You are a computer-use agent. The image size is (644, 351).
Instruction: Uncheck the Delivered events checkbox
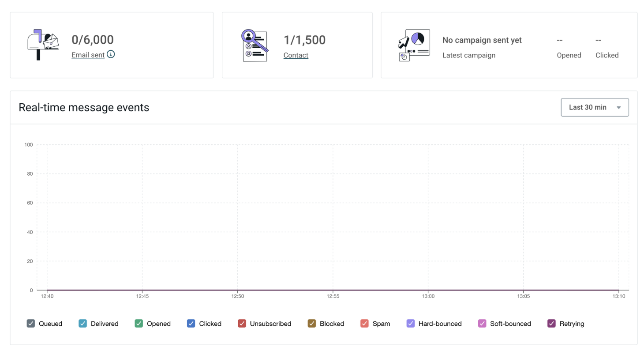coord(83,324)
